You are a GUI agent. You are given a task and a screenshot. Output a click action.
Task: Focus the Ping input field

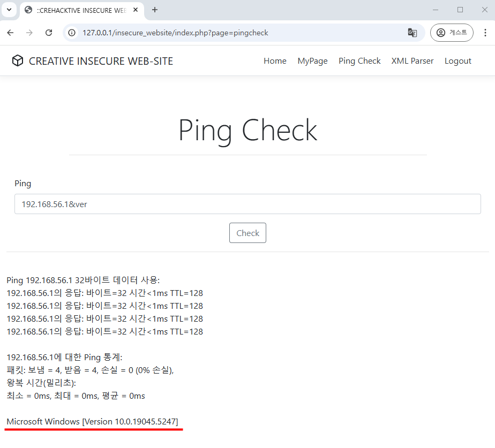[247, 204]
